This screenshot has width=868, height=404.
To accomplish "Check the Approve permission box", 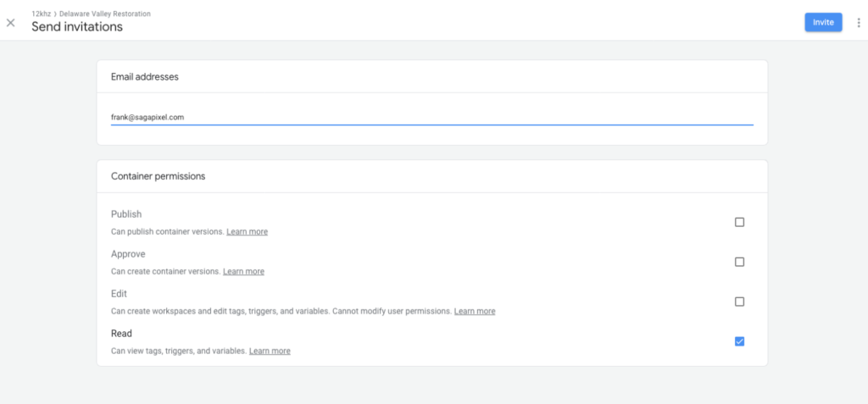I will (739, 263).
